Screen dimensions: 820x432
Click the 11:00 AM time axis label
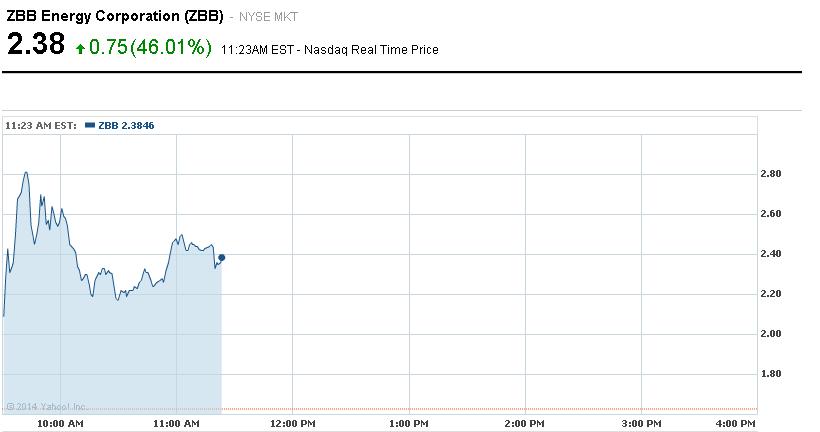178,424
